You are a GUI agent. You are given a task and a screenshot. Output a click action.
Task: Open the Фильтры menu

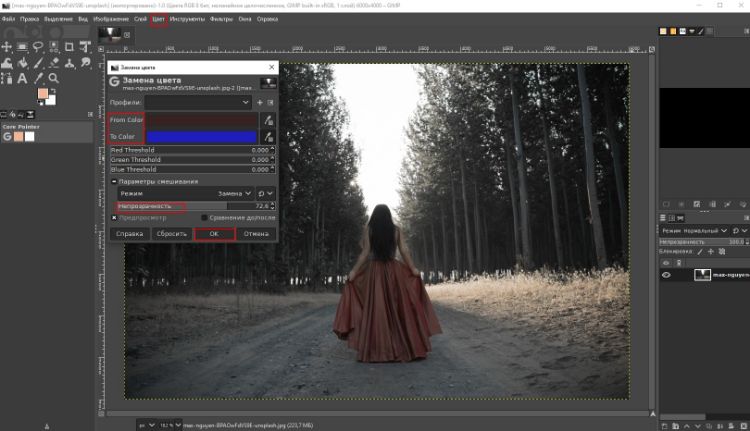click(222, 19)
